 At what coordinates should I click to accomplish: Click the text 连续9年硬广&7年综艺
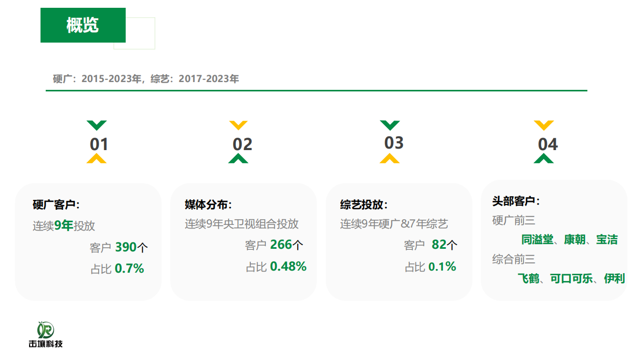point(394,224)
